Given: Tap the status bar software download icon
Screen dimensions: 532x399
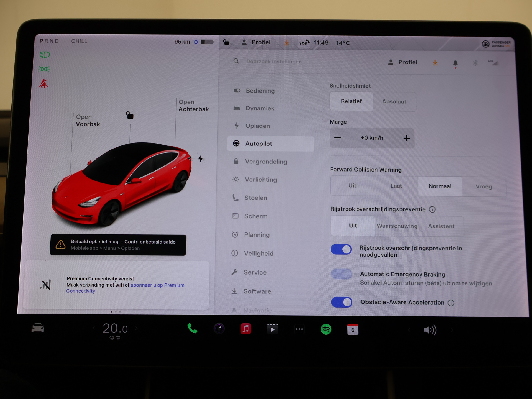Looking at the screenshot, I should [287, 43].
